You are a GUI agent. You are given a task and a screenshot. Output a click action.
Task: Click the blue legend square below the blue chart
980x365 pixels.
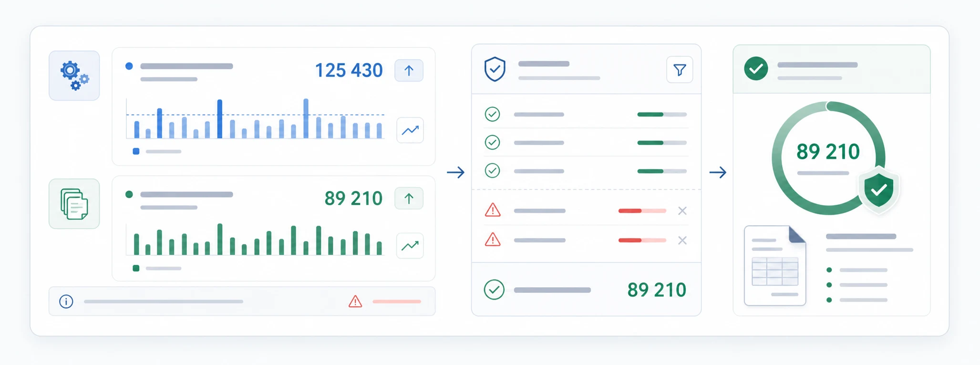(136, 151)
